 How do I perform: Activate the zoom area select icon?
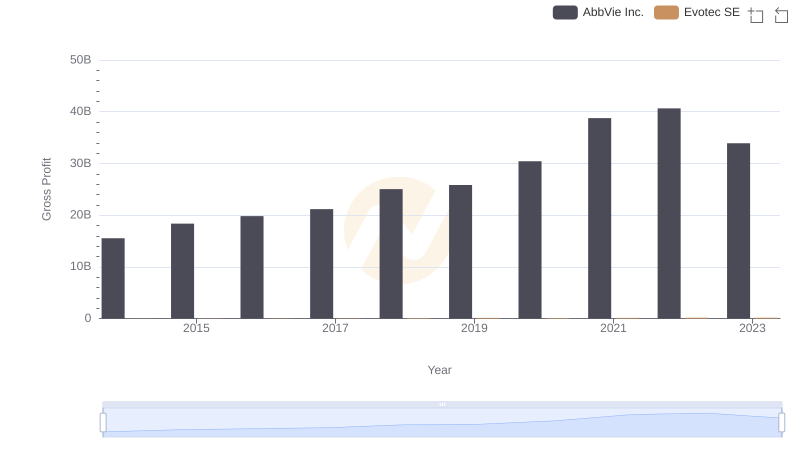(756, 15)
